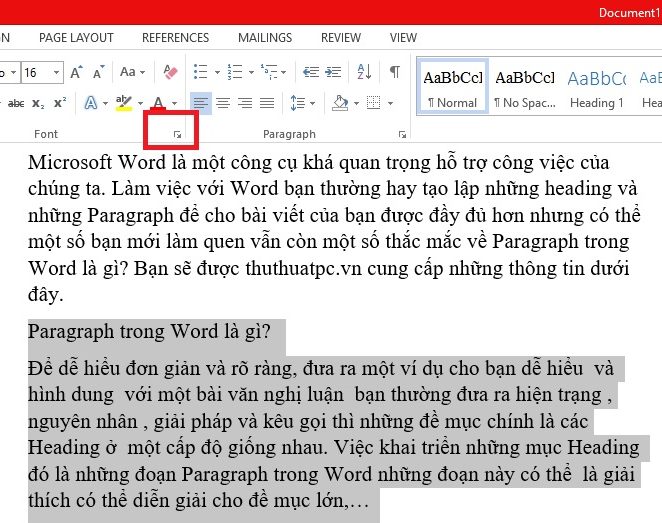Justify the paragraph text
The height and width of the screenshot is (523, 662).
267,103
